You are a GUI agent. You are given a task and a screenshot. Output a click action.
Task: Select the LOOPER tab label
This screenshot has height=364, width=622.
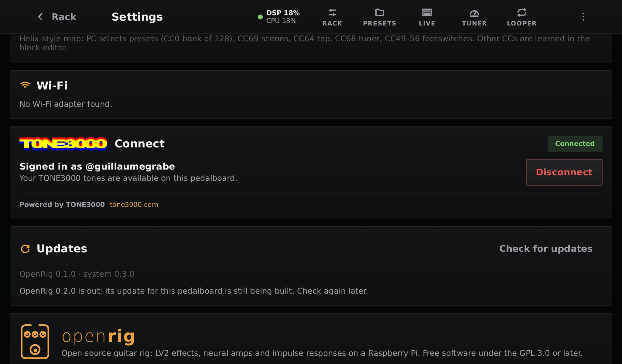(522, 23)
